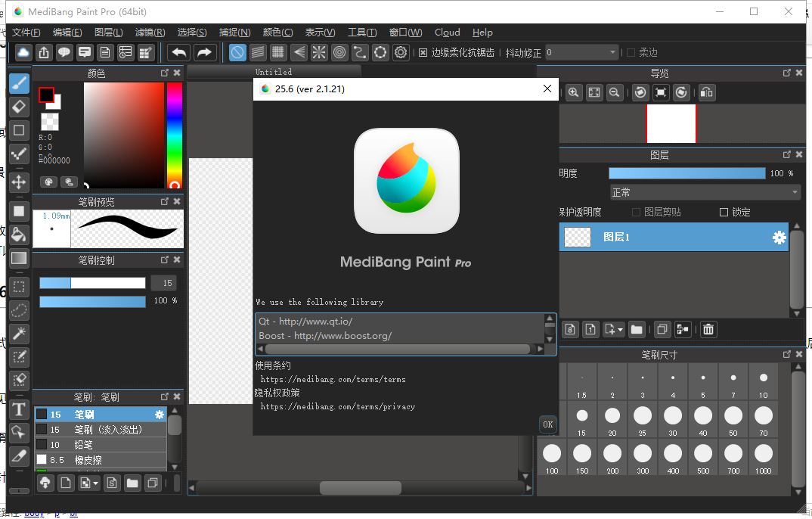Enable radial snap icon
This screenshot has width=812, height=519.
319,52
